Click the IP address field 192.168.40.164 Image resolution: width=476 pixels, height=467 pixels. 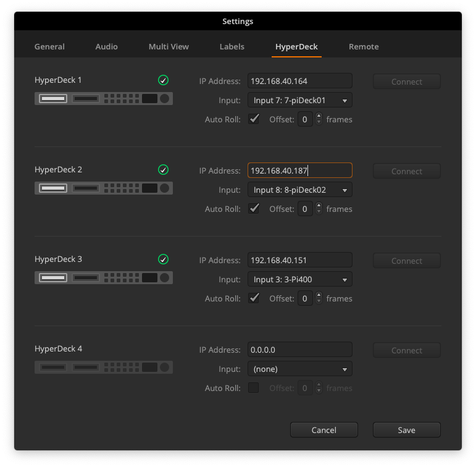300,81
